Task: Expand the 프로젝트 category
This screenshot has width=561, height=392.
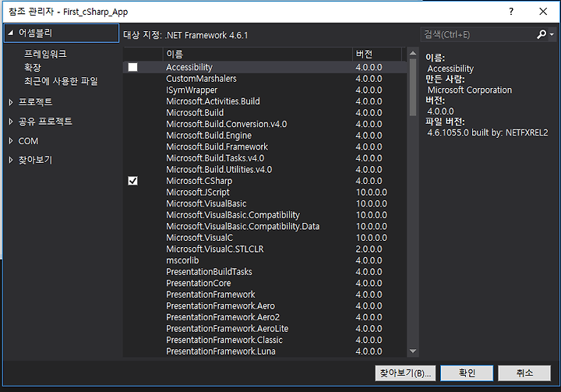Action: point(11,102)
